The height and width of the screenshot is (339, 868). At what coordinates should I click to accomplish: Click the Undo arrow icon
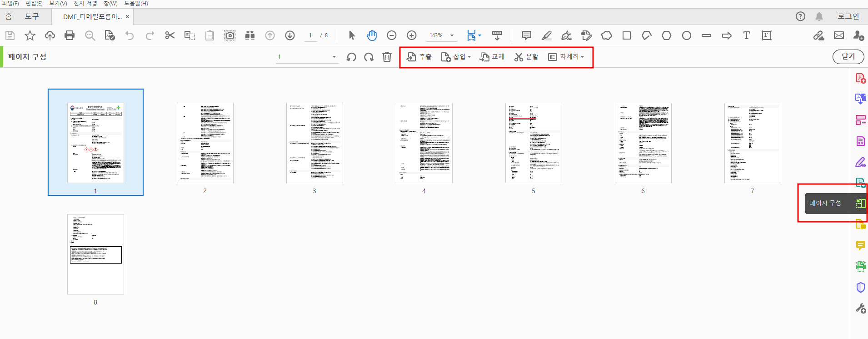tap(130, 35)
